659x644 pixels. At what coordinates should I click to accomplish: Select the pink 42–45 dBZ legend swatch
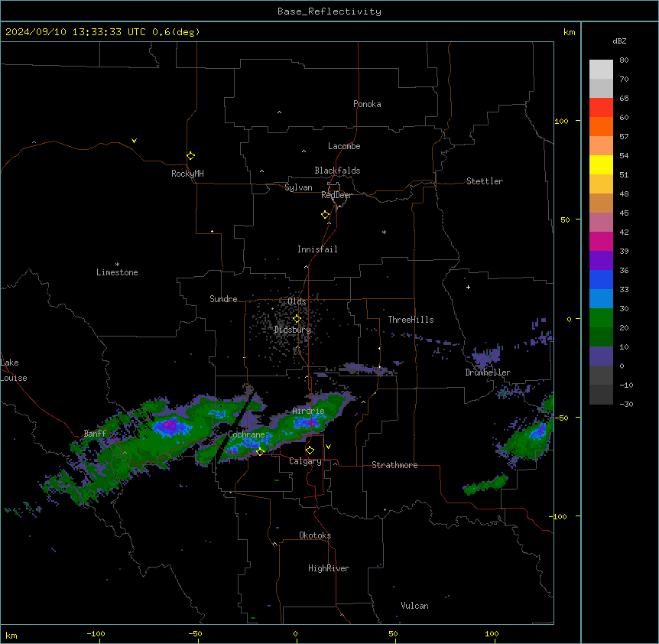pos(601,222)
